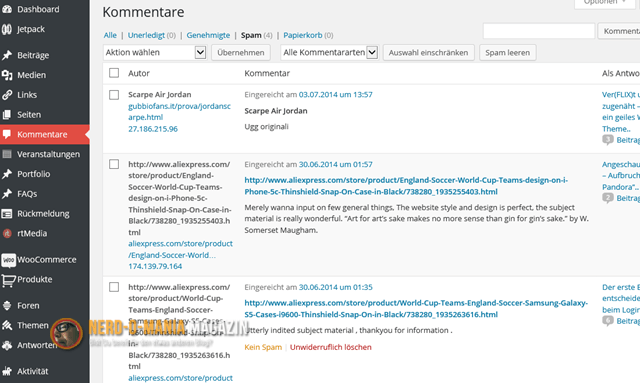Open the gubbiofans.it author URL link

tap(179, 111)
